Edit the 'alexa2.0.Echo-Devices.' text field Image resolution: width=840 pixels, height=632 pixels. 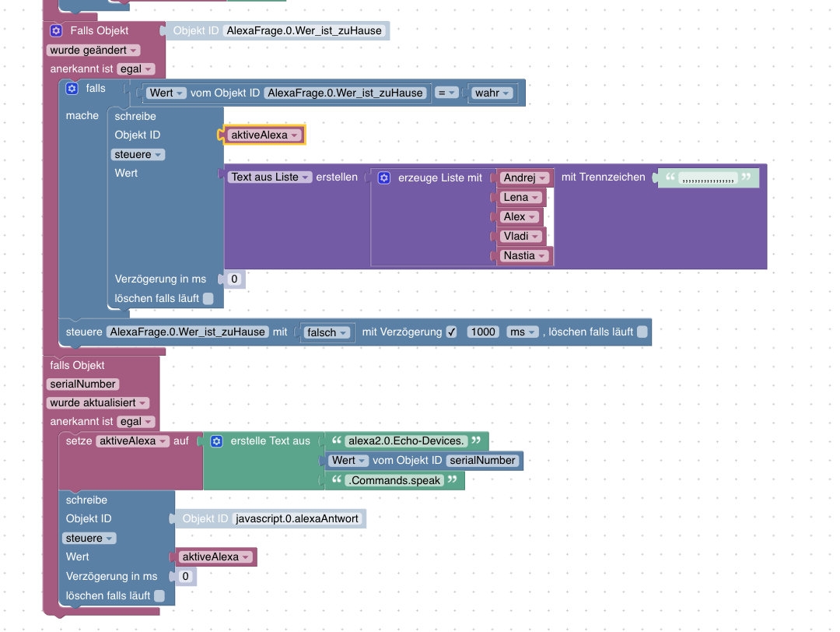[x=406, y=441]
